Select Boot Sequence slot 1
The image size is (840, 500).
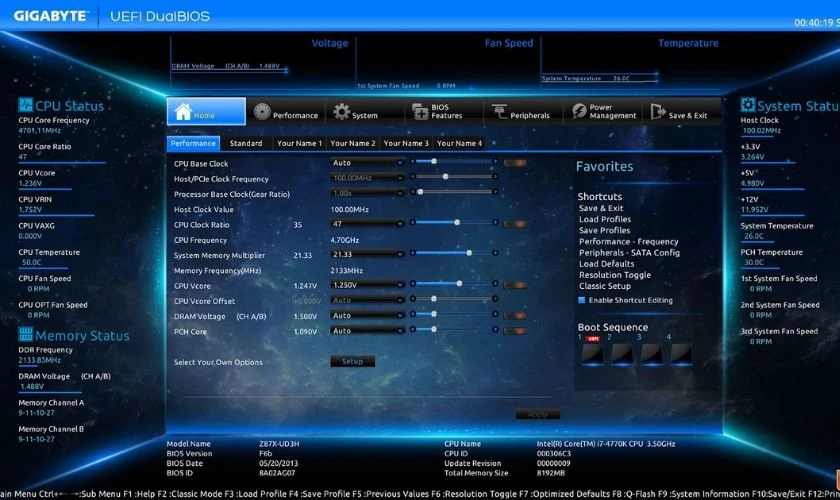click(x=592, y=354)
